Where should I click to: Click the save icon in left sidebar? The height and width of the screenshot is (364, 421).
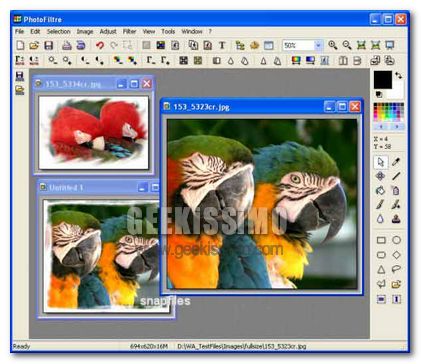pyautogui.click(x=20, y=76)
